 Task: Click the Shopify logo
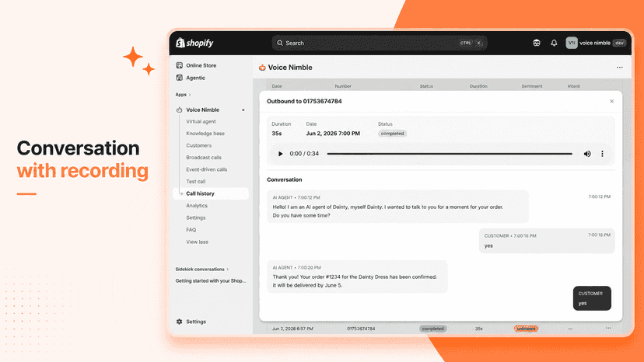tap(195, 43)
